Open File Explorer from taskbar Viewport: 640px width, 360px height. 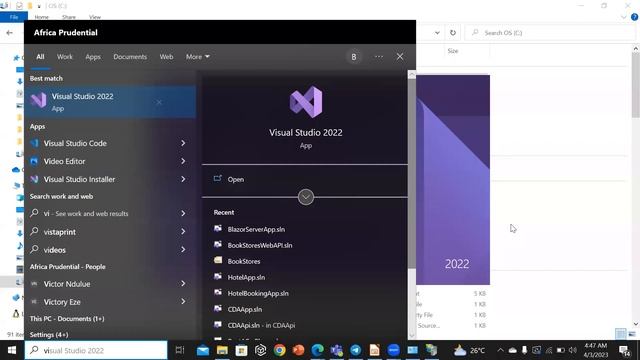coord(222,350)
